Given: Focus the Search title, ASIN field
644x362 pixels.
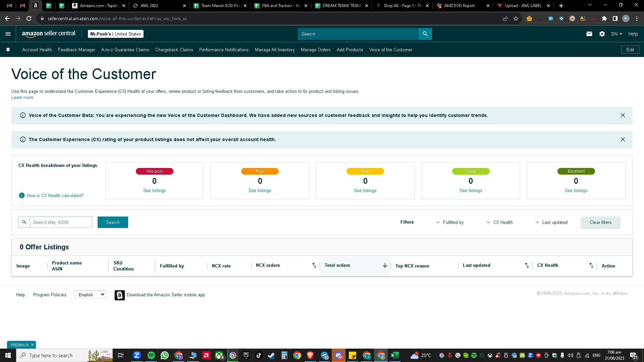Looking at the screenshot, I should coord(61,222).
